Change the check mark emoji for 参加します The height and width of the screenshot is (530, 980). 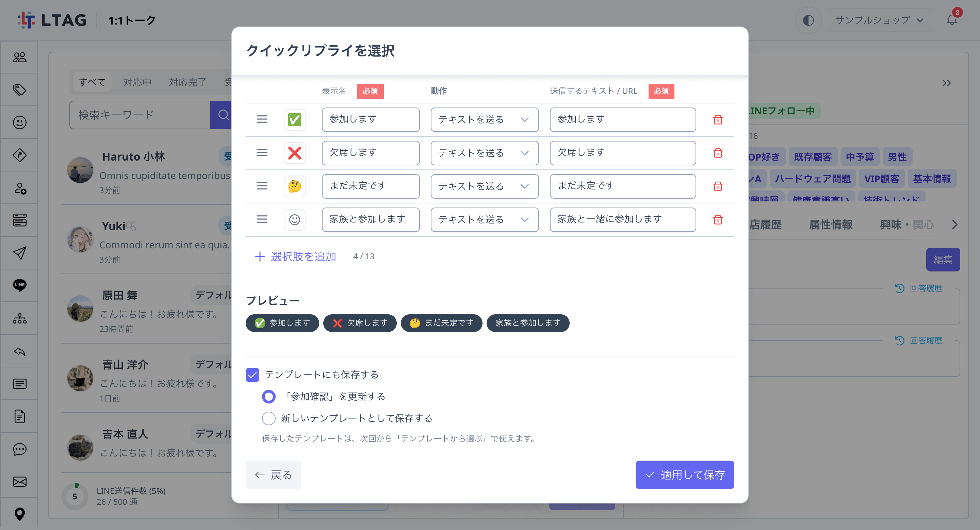tap(294, 120)
